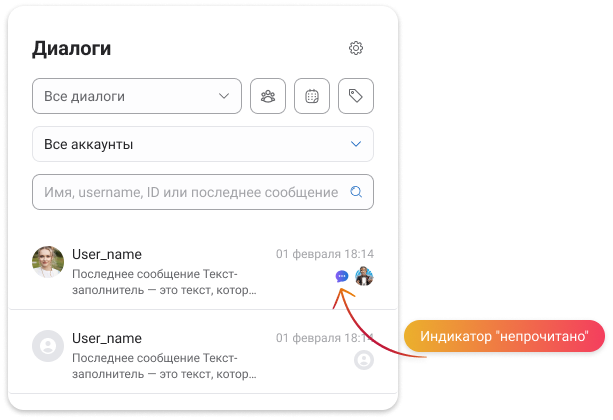The width and height of the screenshot is (613, 420).
Task: Open the 'Все диалоги' dropdown
Action: tap(137, 96)
